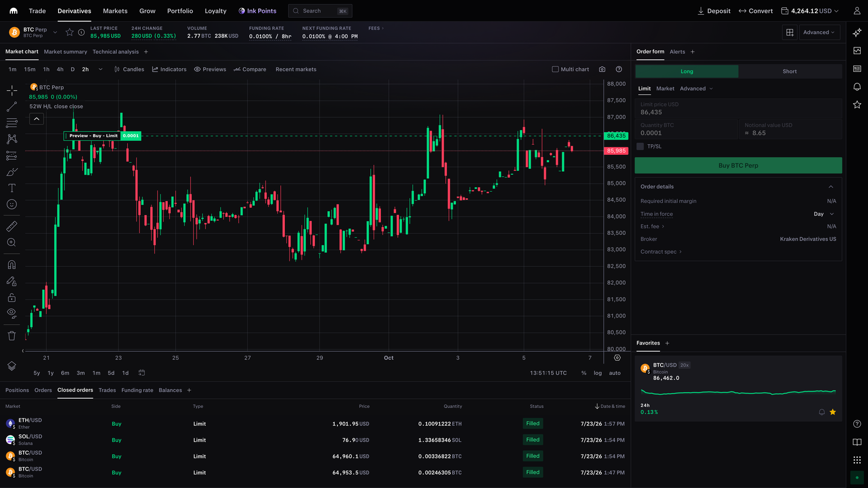The image size is (868, 488).
Task: Delete drawings with trash icon
Action: tap(11, 336)
